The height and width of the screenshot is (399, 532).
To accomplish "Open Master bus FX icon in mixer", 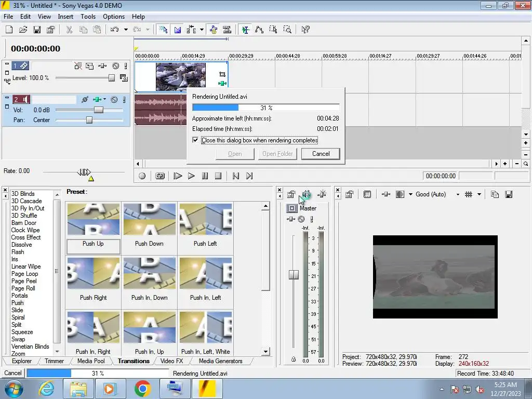I will pyautogui.click(x=291, y=219).
